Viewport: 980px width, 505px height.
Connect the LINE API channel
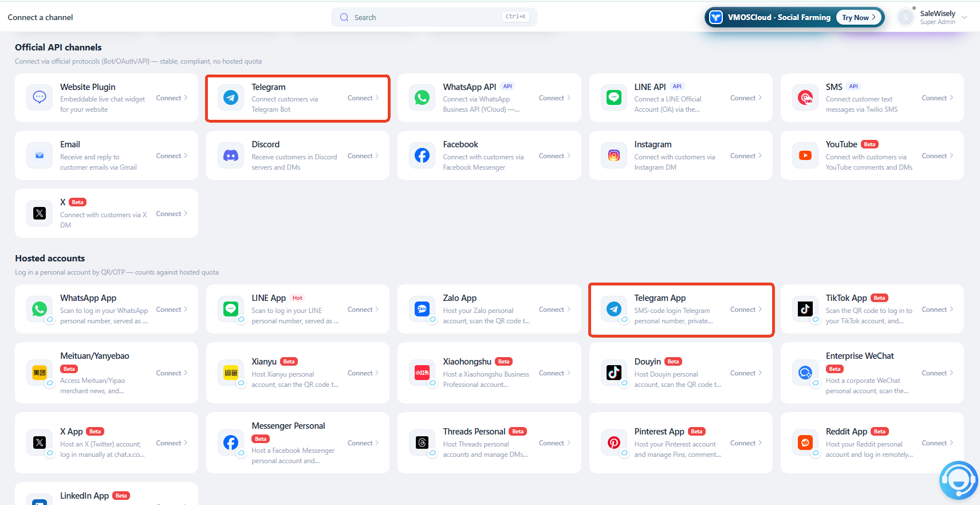746,98
